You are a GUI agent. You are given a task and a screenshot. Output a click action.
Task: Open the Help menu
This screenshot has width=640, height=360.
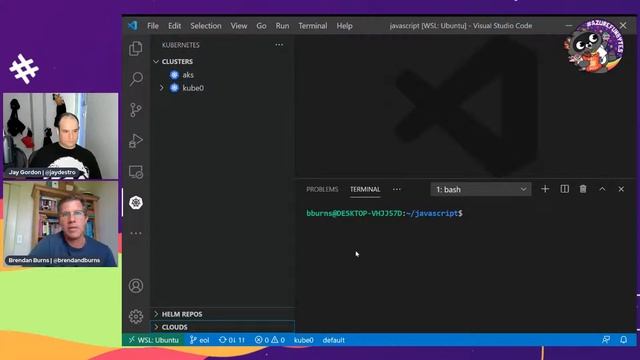[344, 26]
